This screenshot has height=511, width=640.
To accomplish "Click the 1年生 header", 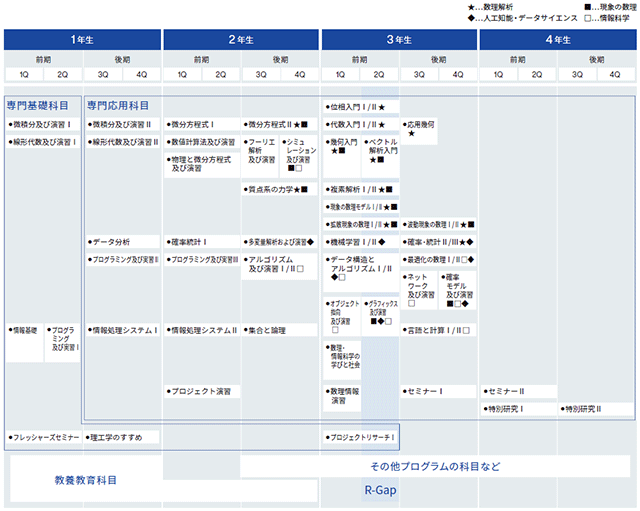I will 82,40.
